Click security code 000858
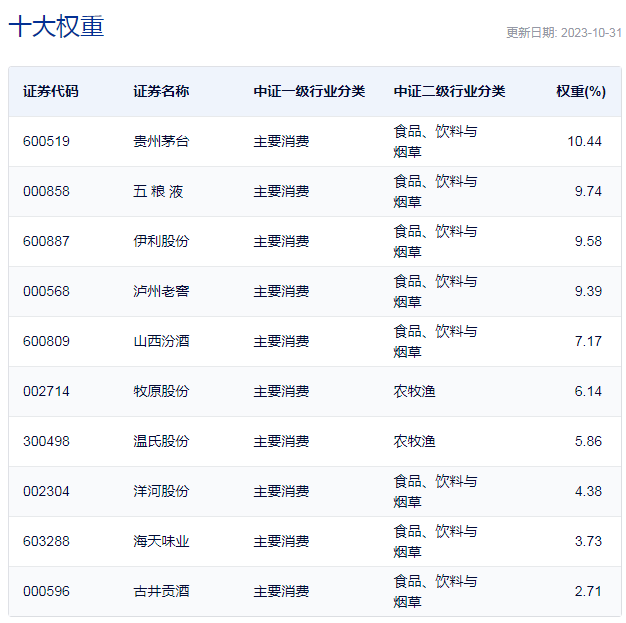Viewport: 626px width, 623px height. click(x=46, y=191)
